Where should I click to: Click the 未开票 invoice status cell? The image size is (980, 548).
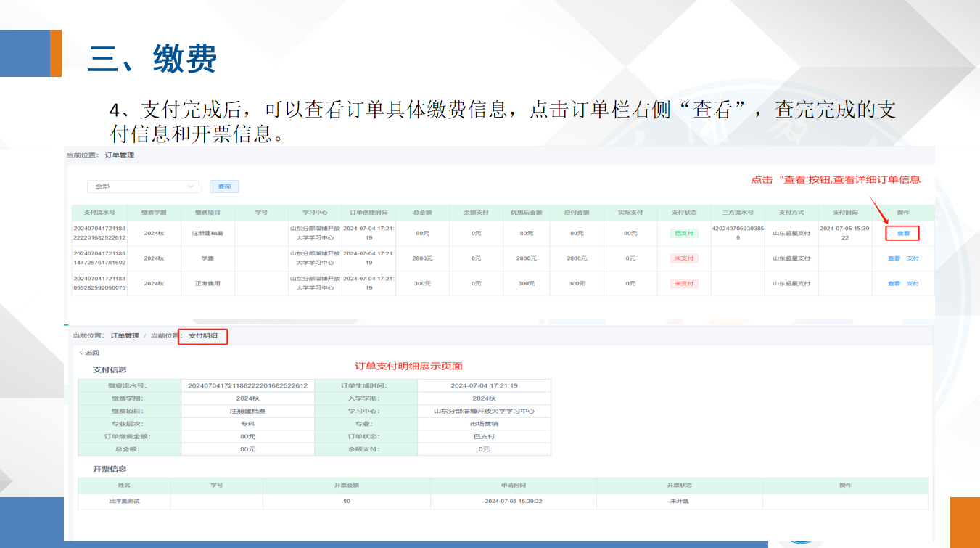coord(679,502)
